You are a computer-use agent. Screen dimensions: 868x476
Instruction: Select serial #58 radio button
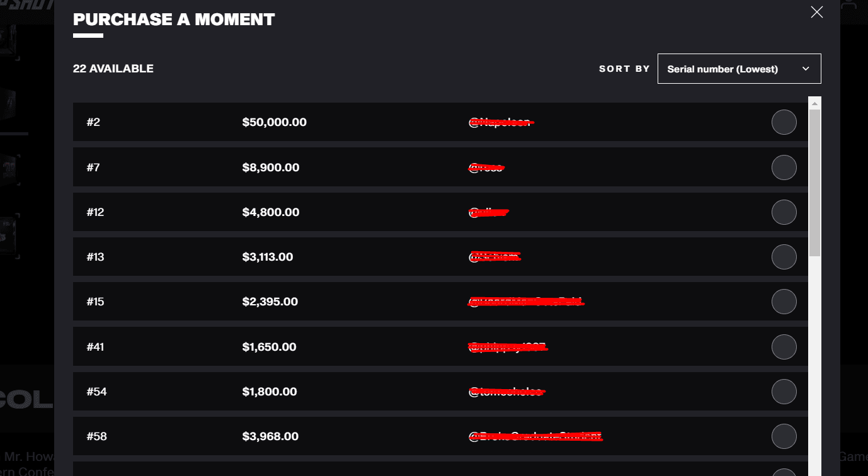tap(784, 436)
